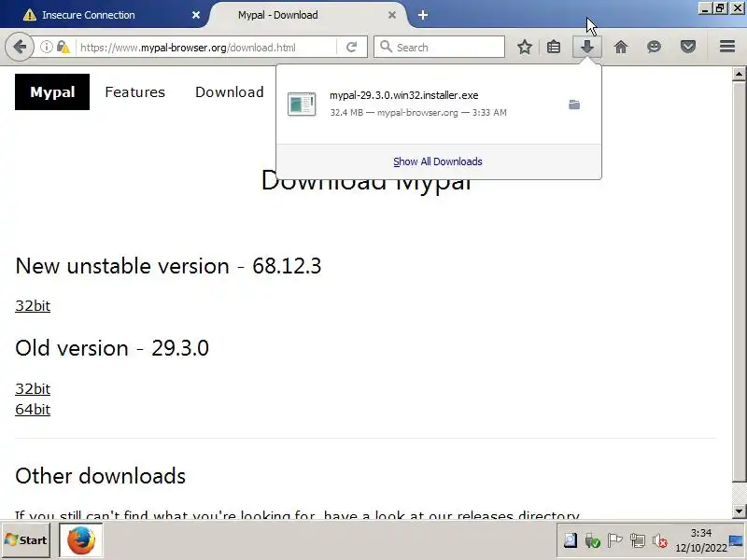Click the insecure lock warning icon
Image resolution: width=747 pixels, height=560 pixels.
click(63, 48)
